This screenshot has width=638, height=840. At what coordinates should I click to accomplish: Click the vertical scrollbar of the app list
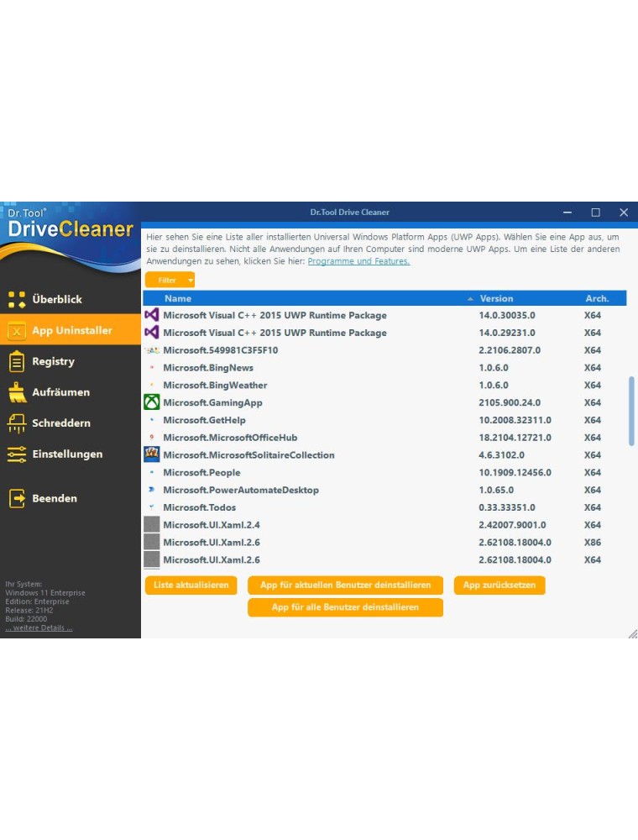[631, 411]
